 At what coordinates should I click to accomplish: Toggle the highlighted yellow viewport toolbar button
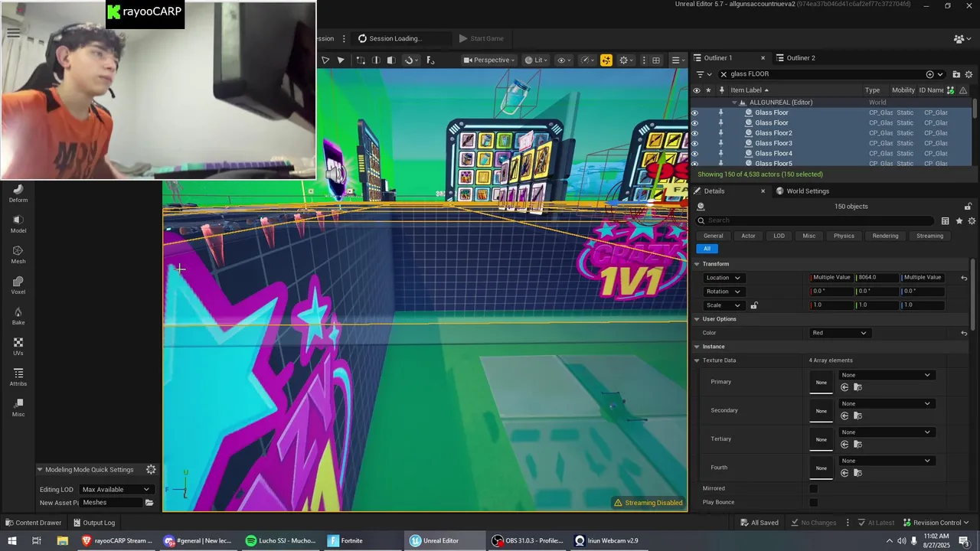(x=606, y=60)
